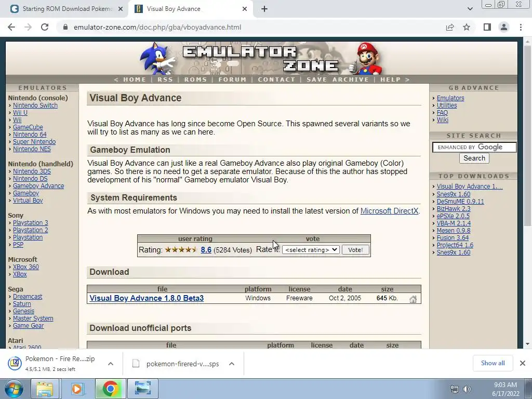Close the Visual Boy Advance tab
The height and width of the screenshot is (399, 532).
coord(245,9)
